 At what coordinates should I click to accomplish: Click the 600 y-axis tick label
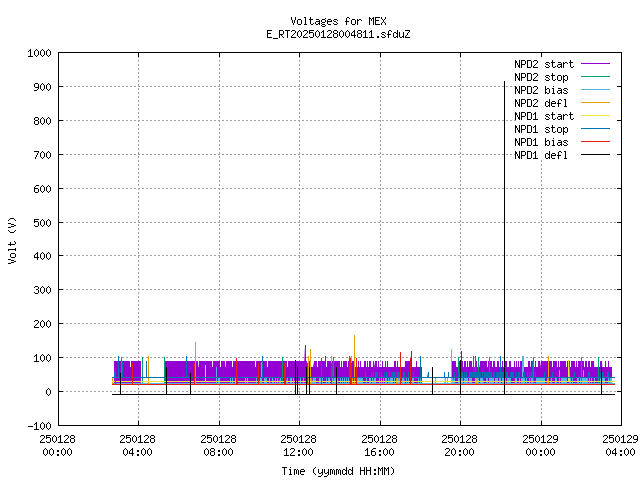point(42,189)
